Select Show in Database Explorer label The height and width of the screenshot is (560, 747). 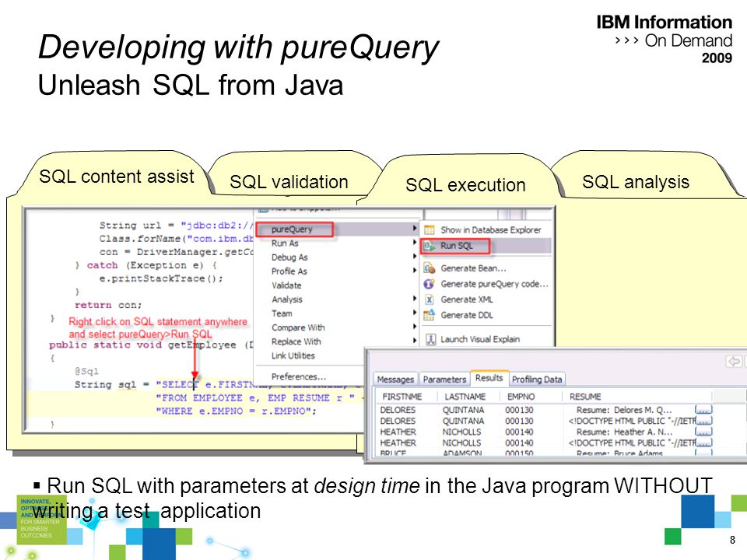(x=491, y=230)
